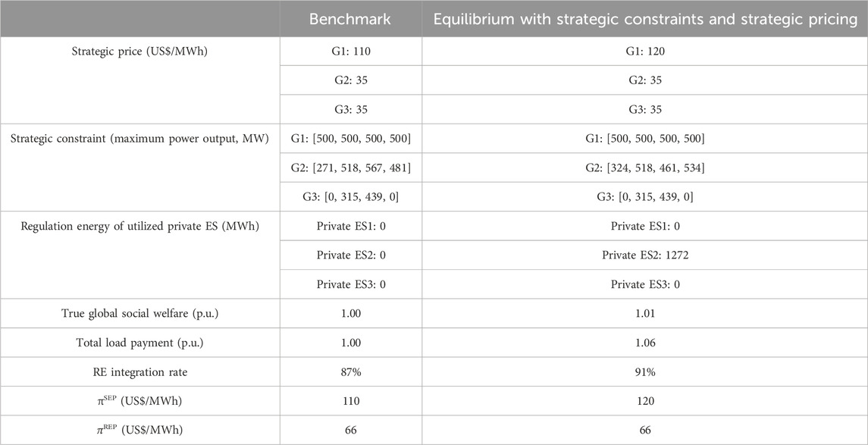Screen dimensions: 868x445
Task: Click Benchmark cell G2: [271, 518, 567, 481]
Action: click(x=350, y=167)
